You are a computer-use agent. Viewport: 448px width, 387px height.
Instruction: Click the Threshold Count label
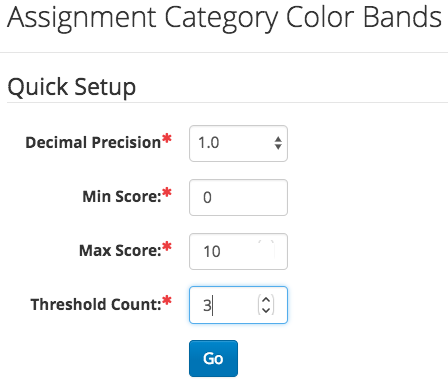click(x=96, y=304)
